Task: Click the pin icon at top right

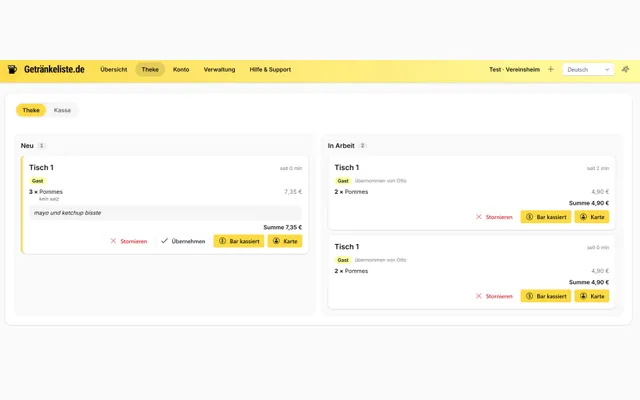Action: (x=625, y=69)
